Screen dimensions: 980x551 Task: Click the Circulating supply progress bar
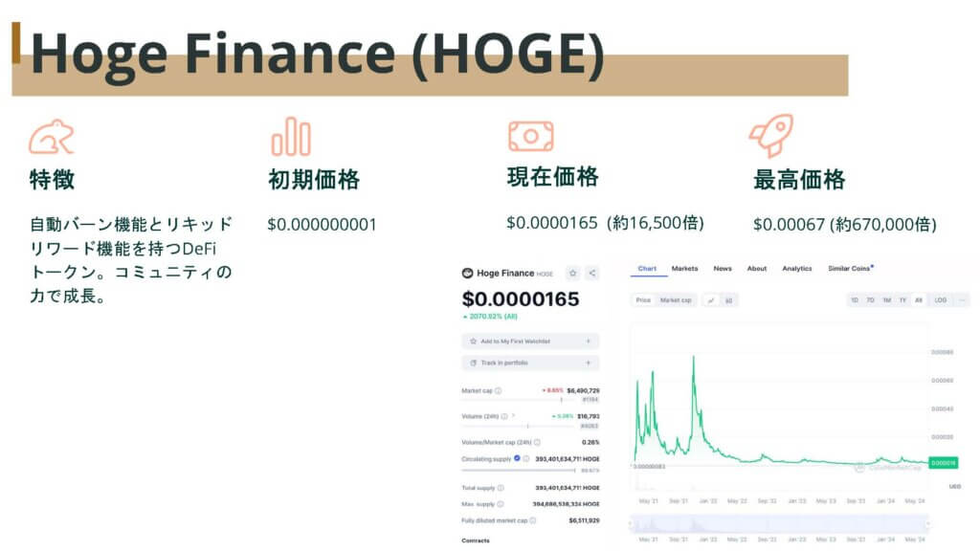click(518, 471)
